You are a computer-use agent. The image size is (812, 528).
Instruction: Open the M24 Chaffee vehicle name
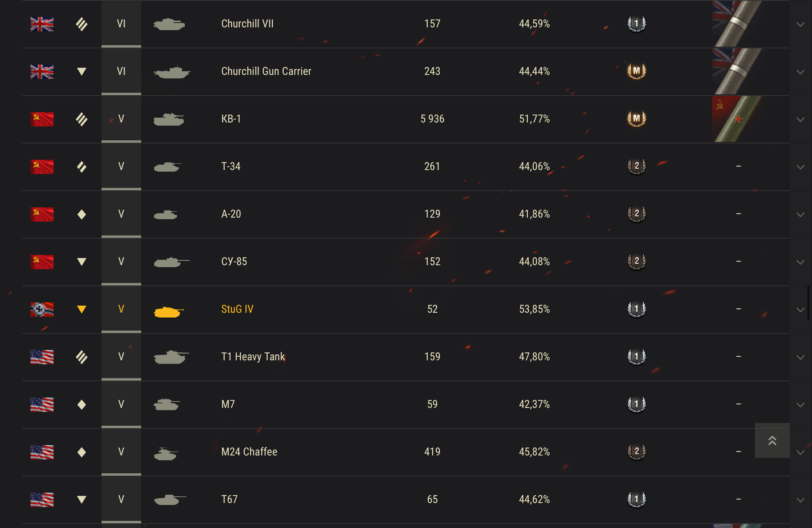coord(249,452)
